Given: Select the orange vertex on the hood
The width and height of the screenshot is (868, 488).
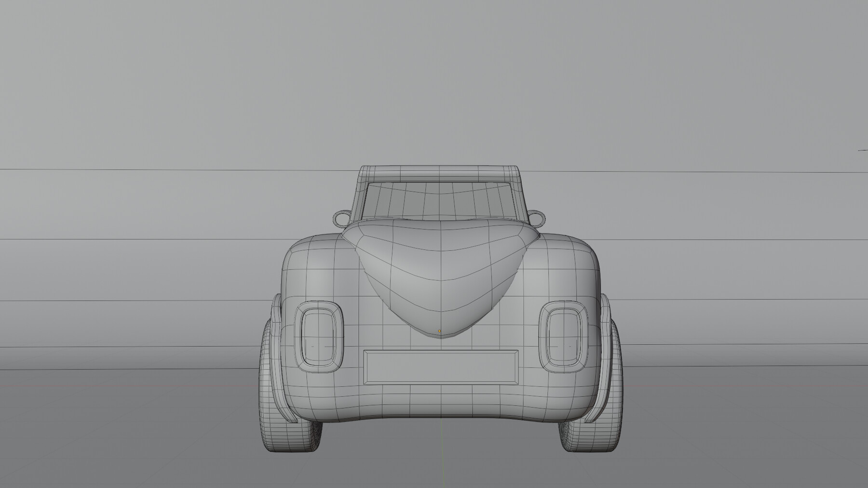Looking at the screenshot, I should (x=439, y=330).
